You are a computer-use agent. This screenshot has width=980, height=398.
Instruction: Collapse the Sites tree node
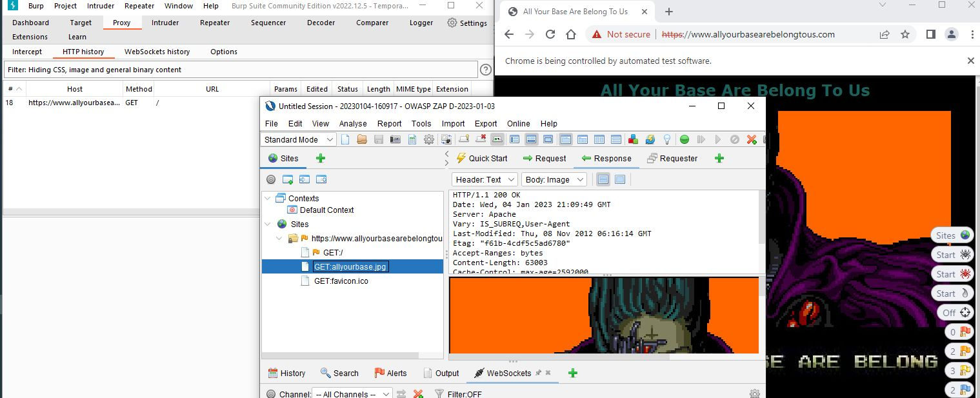pyautogui.click(x=268, y=224)
